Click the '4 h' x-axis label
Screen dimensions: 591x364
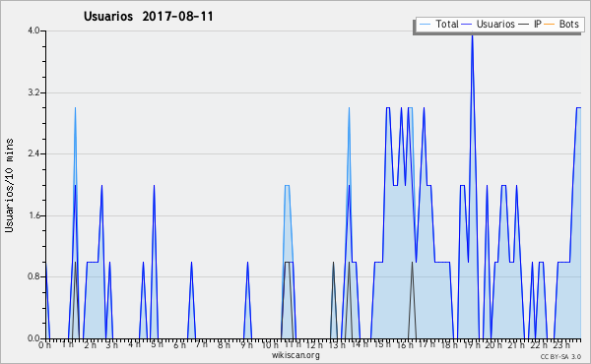tap(135, 344)
